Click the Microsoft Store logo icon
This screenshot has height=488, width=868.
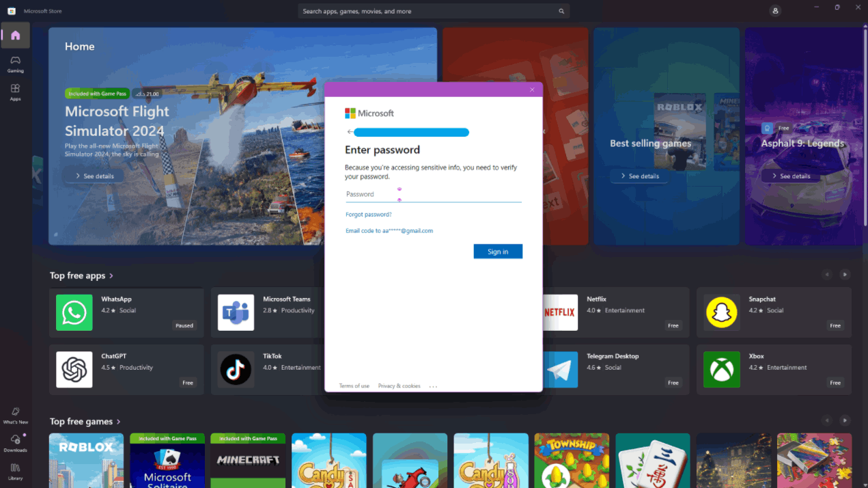coord(12,11)
